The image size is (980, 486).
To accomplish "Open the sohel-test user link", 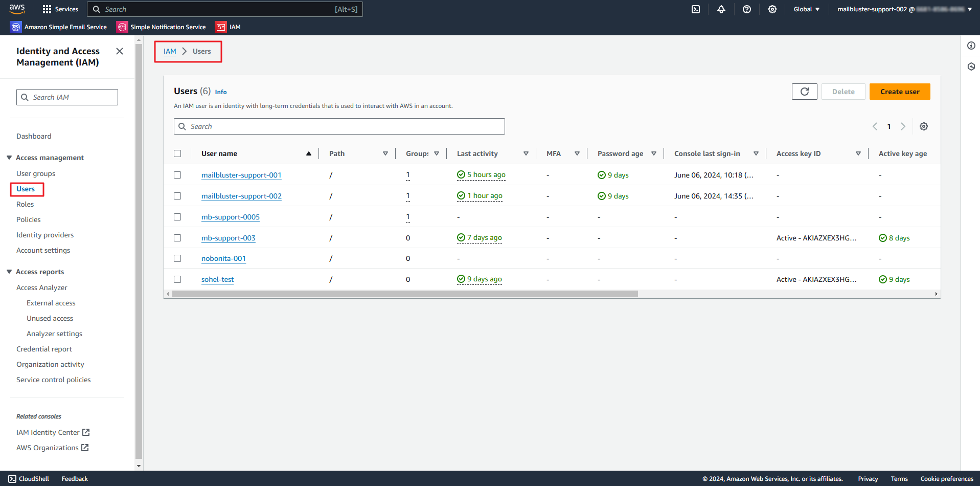I will (217, 279).
